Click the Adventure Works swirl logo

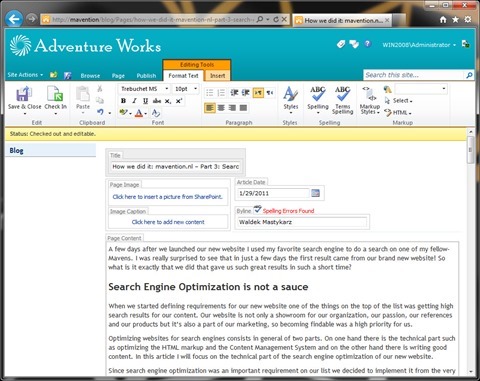click(20, 45)
